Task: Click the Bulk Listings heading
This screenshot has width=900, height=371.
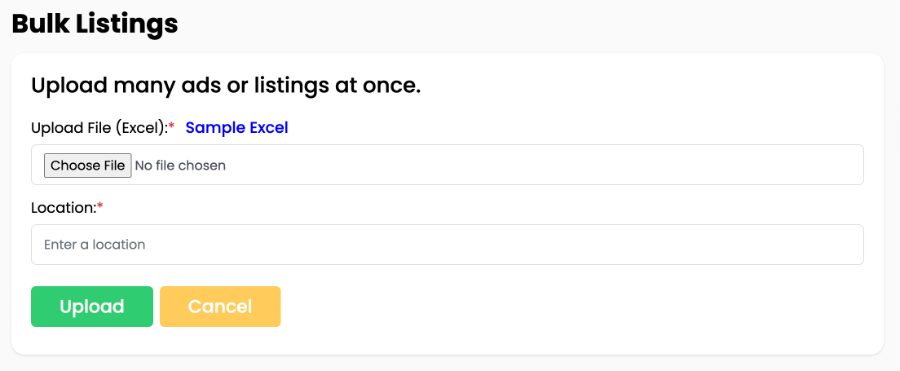Action: coord(95,24)
